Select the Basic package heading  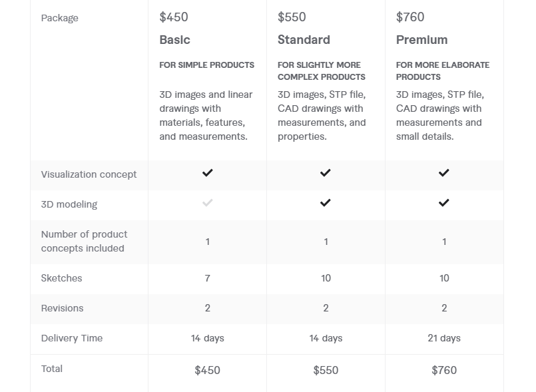point(175,40)
